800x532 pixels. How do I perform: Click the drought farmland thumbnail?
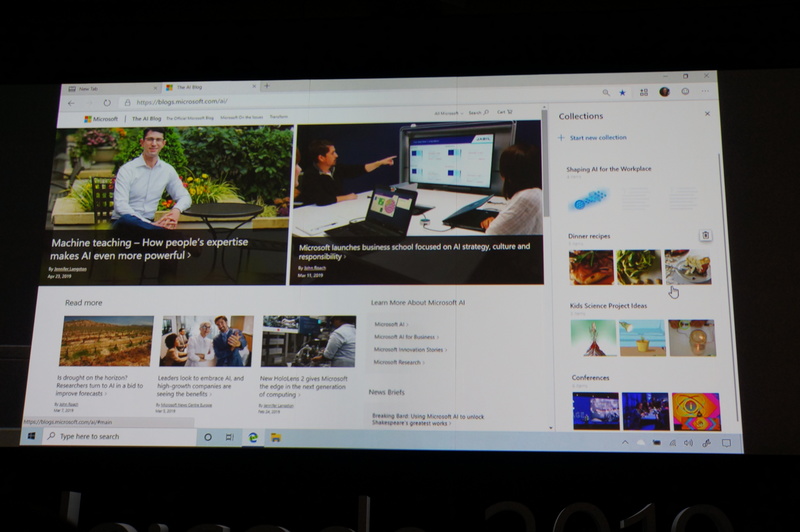click(106, 340)
